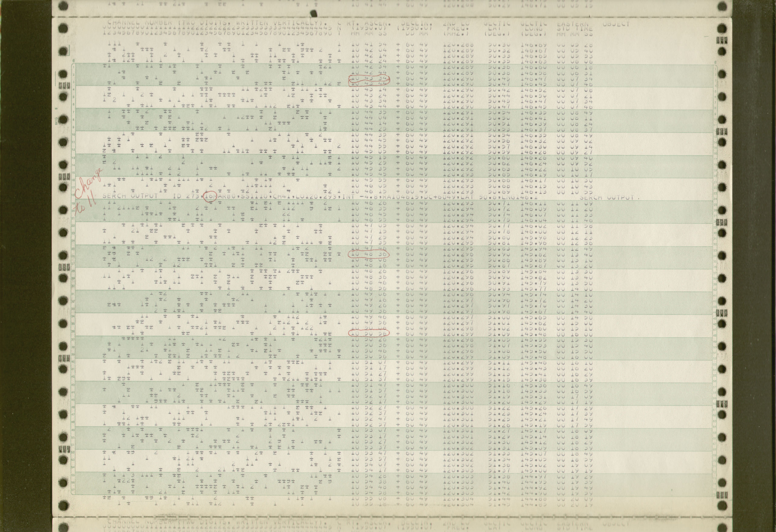Viewport: 776px width, 532px height.
Task: Click the red-circled time "10 48 36" on the green band
Action: [x=369, y=254]
